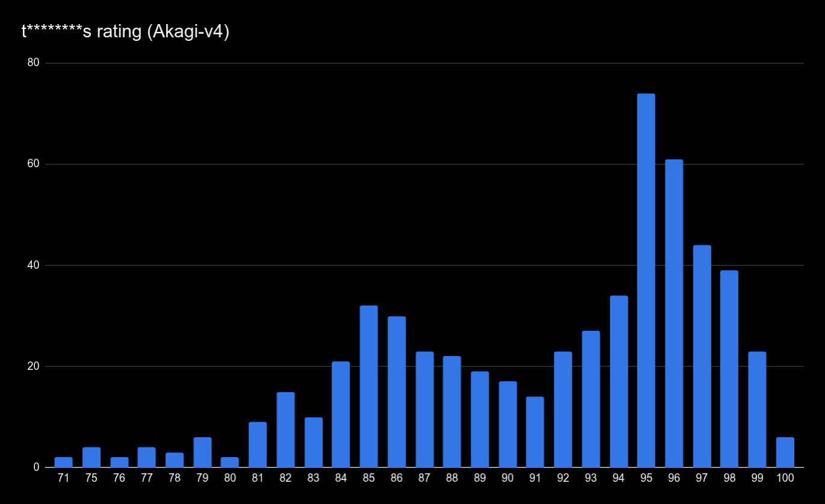Image resolution: width=825 pixels, height=504 pixels.
Task: Click the x-axis label "86"
Action: click(397, 479)
